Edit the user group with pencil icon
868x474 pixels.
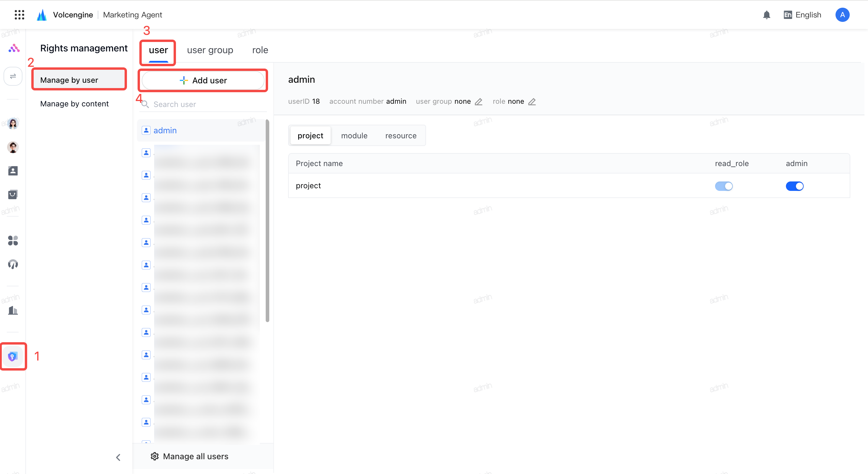coord(479,102)
